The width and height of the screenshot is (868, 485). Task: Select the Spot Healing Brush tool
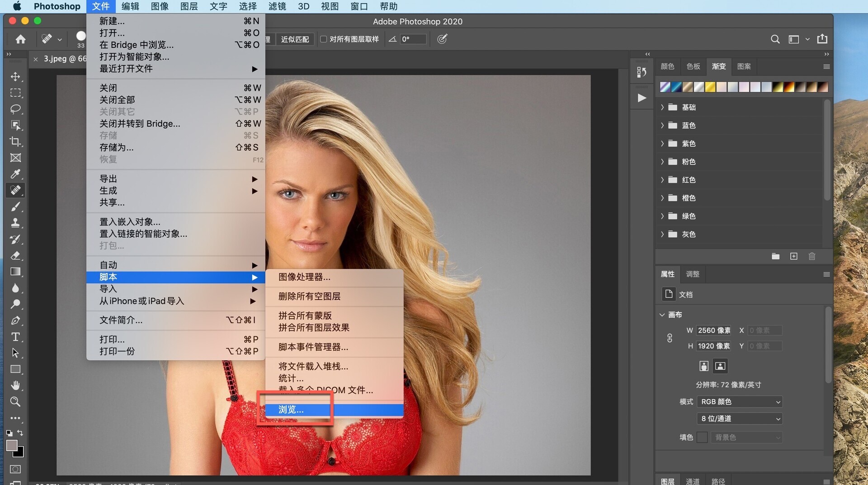(15, 190)
